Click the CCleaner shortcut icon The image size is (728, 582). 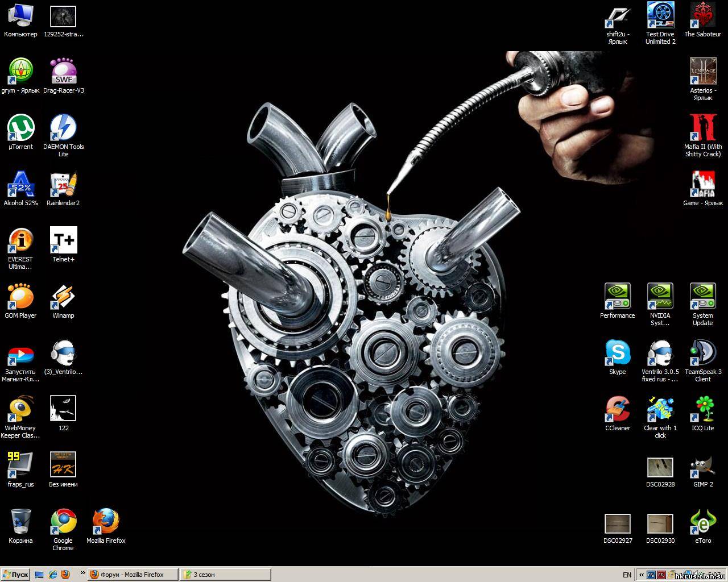click(617, 410)
